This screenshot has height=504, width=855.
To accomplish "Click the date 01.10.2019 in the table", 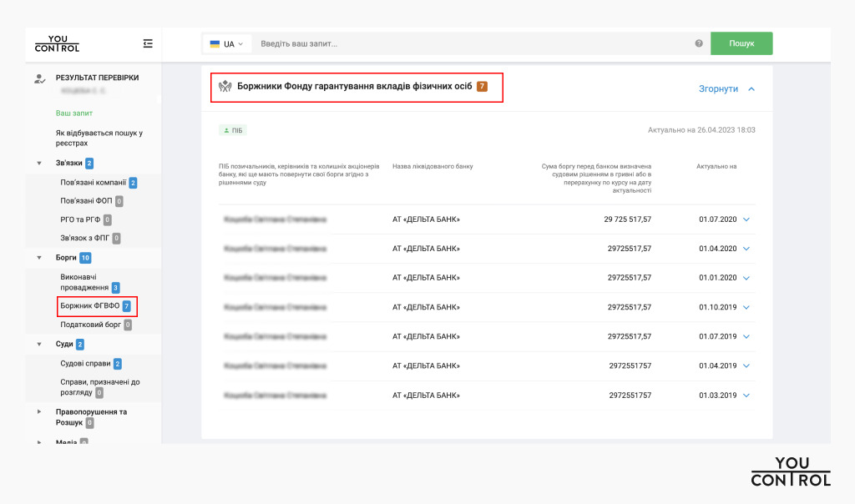I will [717, 307].
